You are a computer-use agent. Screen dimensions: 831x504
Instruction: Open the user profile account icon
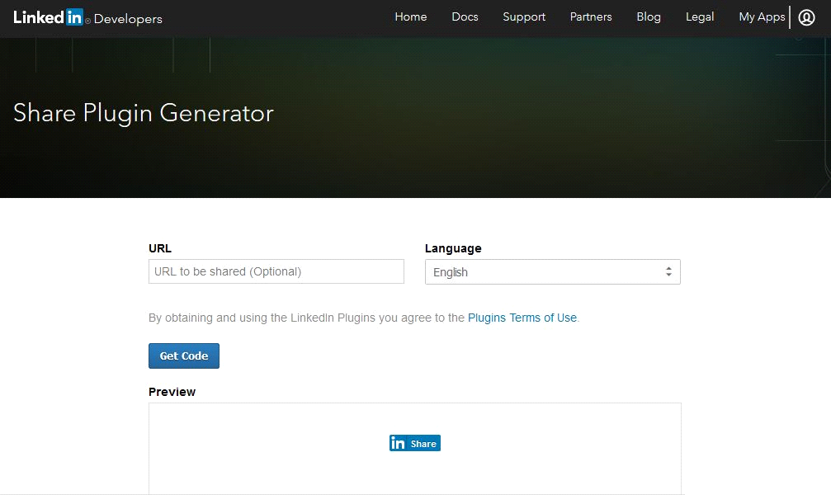[x=806, y=17]
